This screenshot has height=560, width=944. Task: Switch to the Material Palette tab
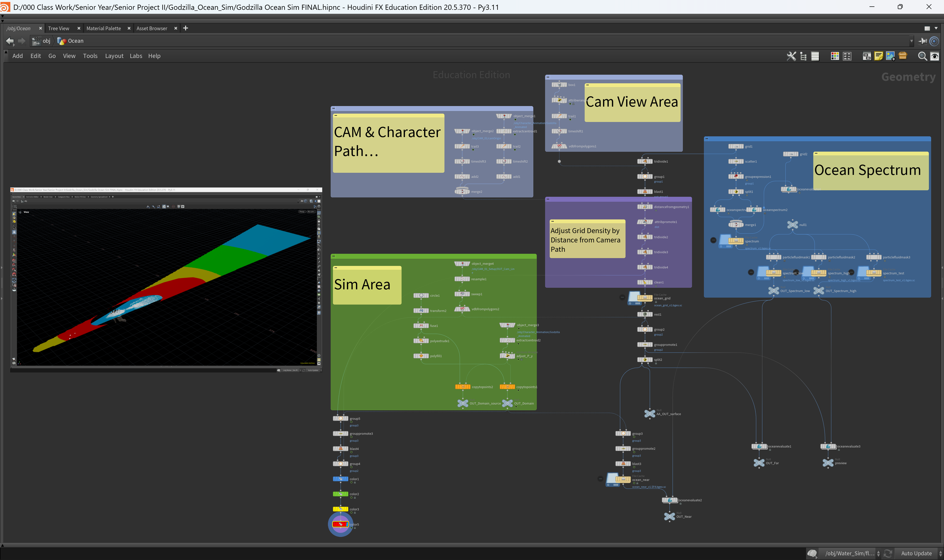point(103,28)
